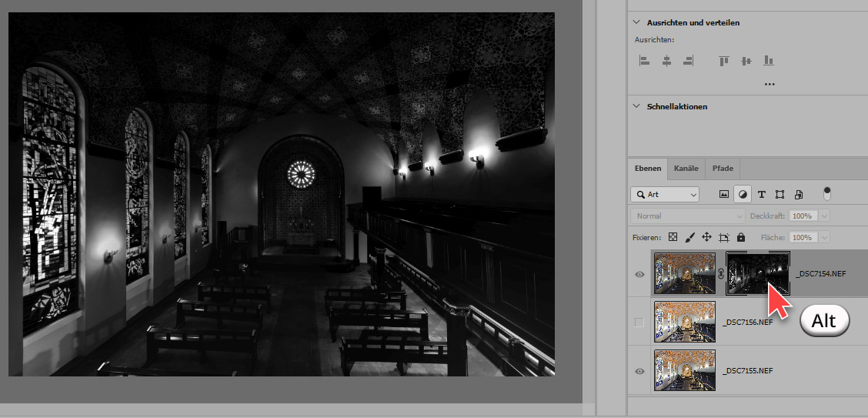Align layers to bottom edges

coord(768,60)
